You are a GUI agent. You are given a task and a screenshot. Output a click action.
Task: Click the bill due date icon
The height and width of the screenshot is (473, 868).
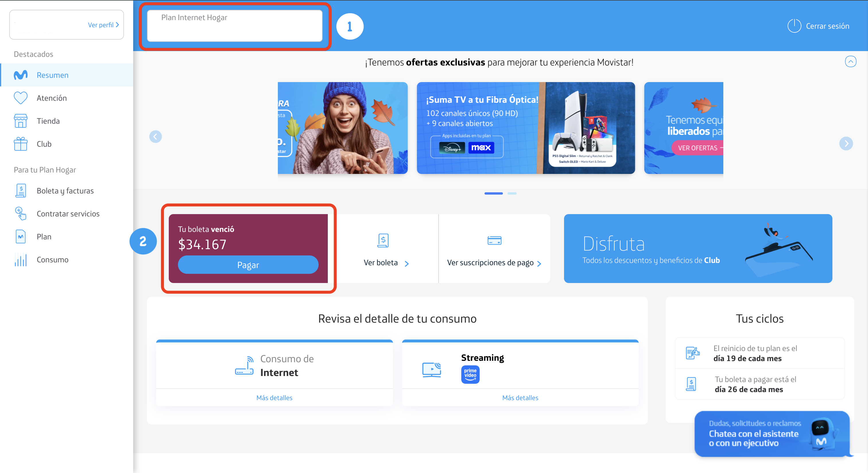pyautogui.click(x=691, y=384)
